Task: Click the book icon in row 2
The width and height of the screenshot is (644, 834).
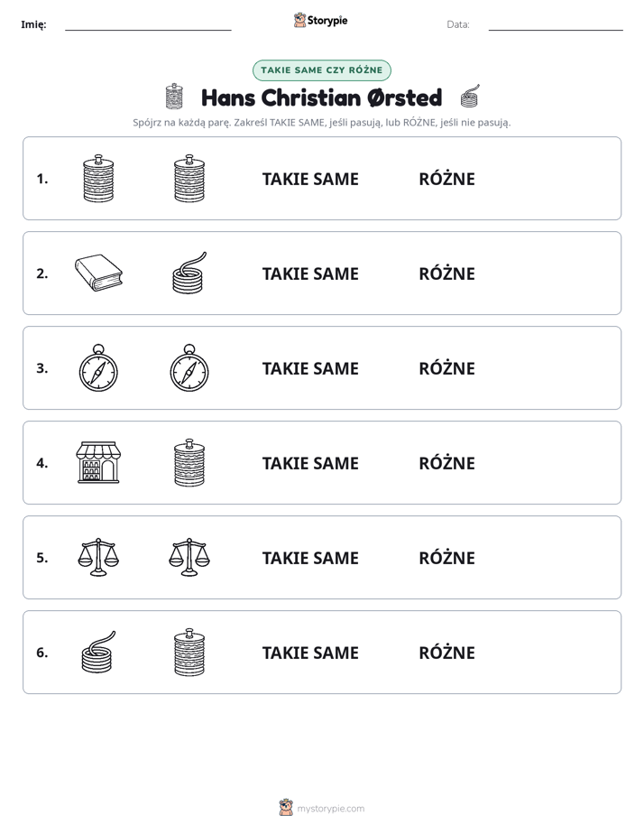Action: coord(99,273)
